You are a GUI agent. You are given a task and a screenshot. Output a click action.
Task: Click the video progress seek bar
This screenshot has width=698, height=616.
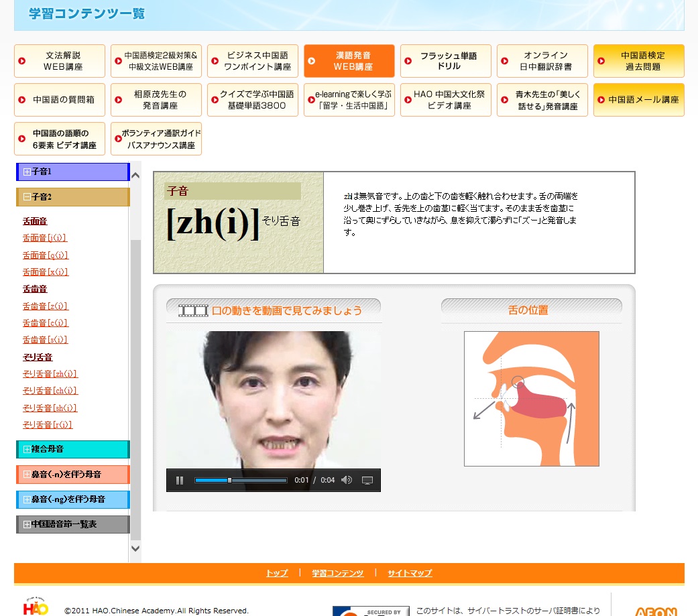(x=241, y=480)
